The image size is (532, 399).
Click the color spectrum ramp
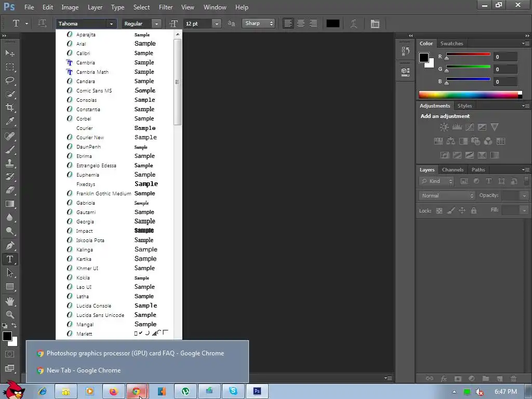[x=470, y=95]
